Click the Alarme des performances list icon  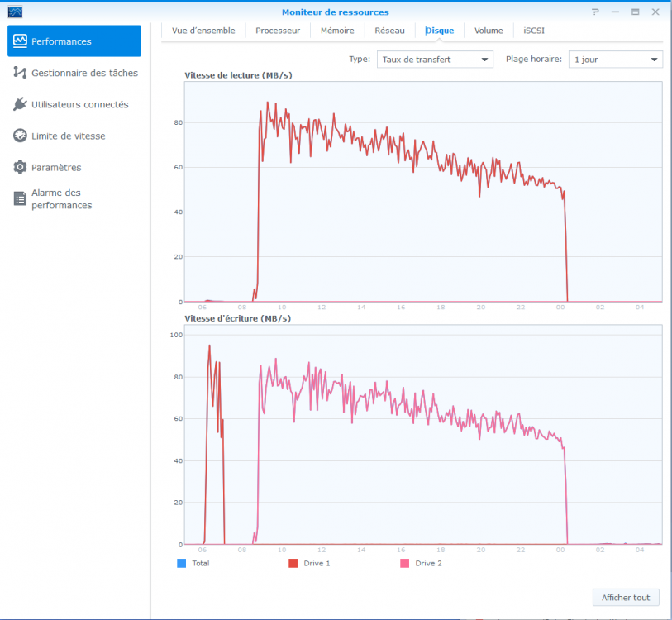pyautogui.click(x=21, y=198)
